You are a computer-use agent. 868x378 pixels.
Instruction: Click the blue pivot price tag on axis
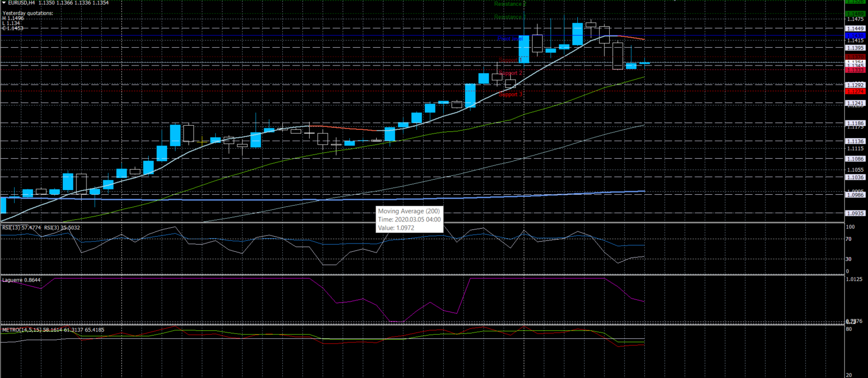(855, 35)
